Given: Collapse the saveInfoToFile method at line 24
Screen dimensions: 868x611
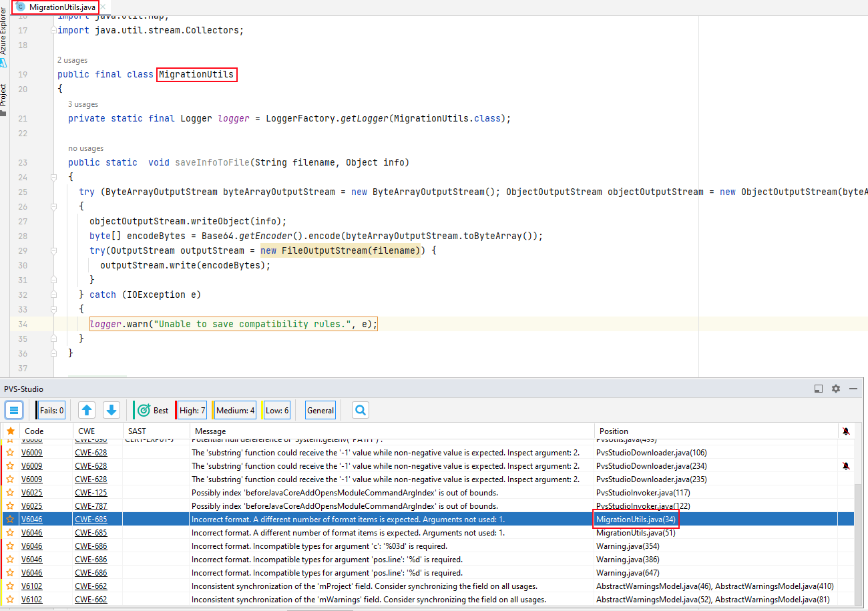Looking at the screenshot, I should coord(52,178).
